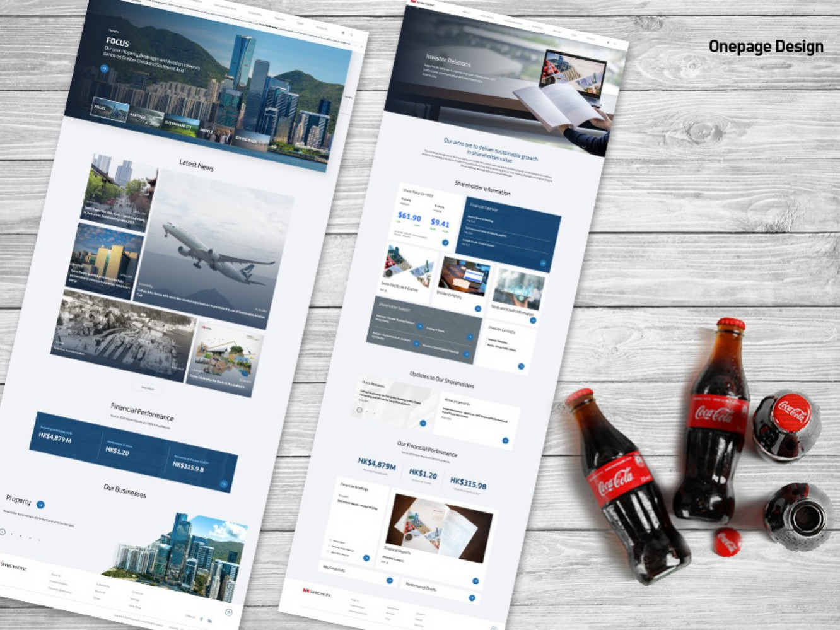Click the arrow icon next to Property
Screen dimensions: 840x630
40,505
